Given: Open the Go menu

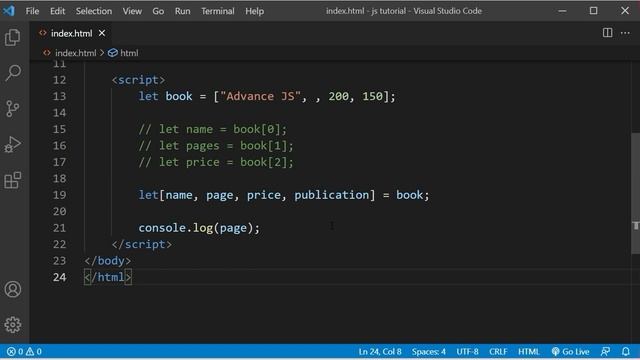Looking at the screenshot, I should tap(158, 11).
